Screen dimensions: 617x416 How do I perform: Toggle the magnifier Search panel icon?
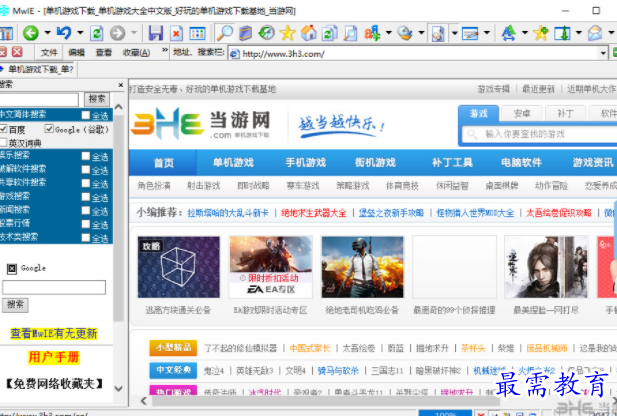[225, 33]
